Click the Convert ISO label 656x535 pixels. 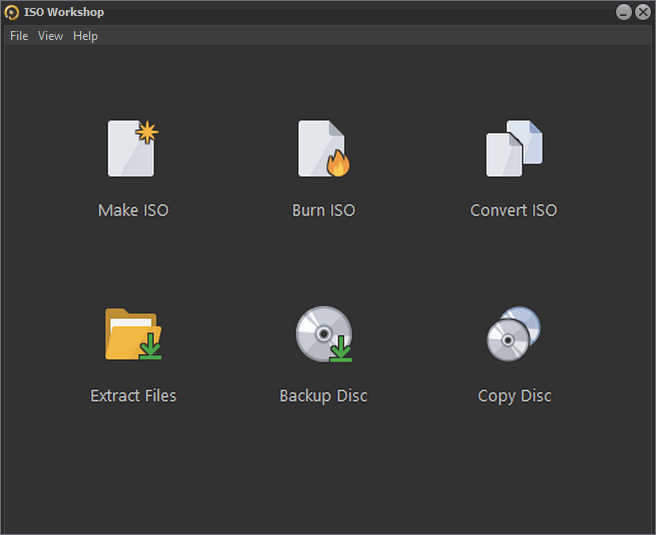[514, 210]
